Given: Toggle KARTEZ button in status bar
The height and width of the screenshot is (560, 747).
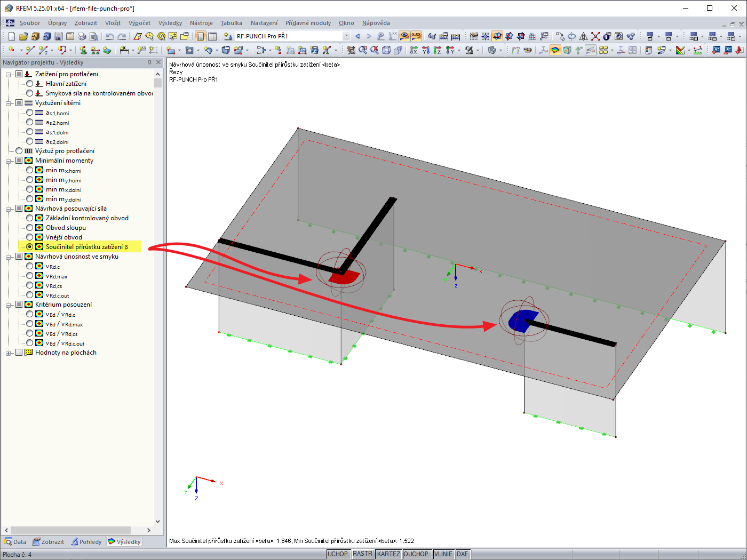Looking at the screenshot, I should (x=388, y=554).
